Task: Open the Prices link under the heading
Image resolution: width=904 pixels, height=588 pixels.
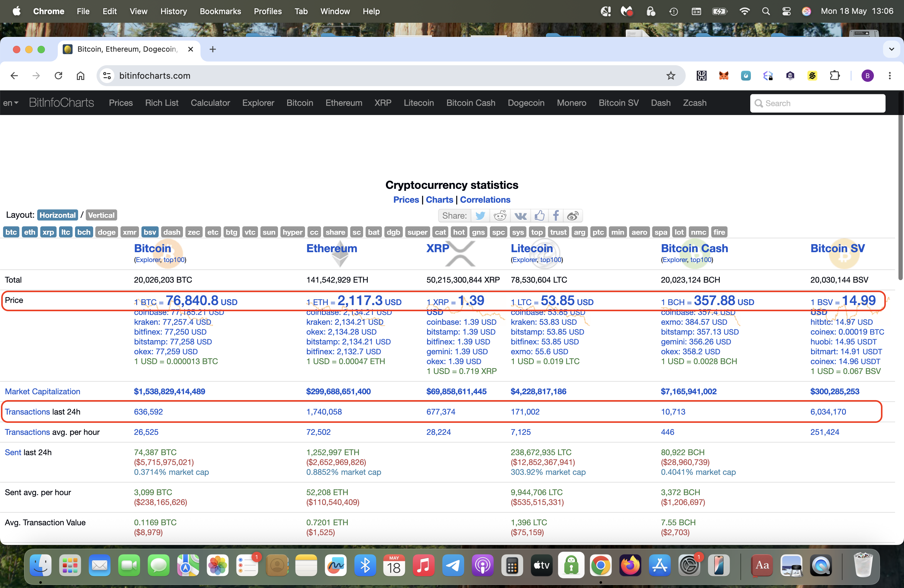Action: (406, 200)
